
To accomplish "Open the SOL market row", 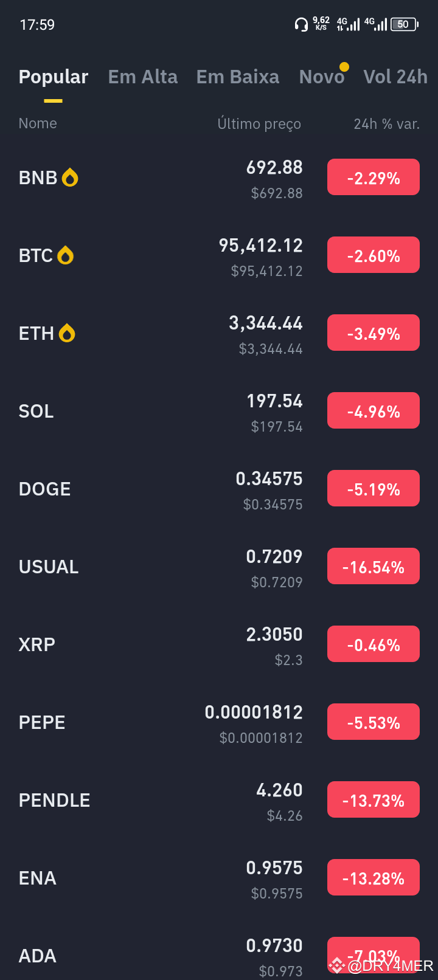I will [219, 412].
